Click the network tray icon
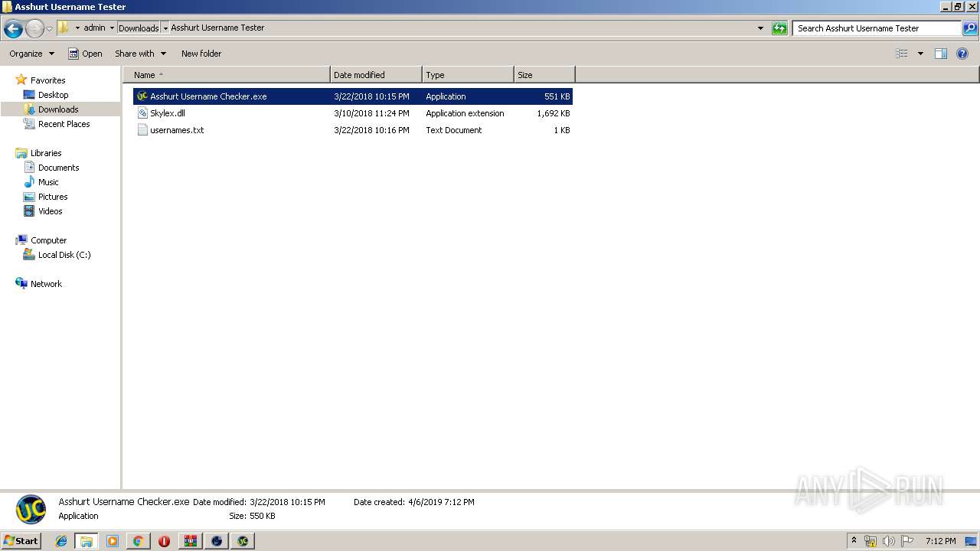Viewport: 980px width, 551px height. pos(871,541)
